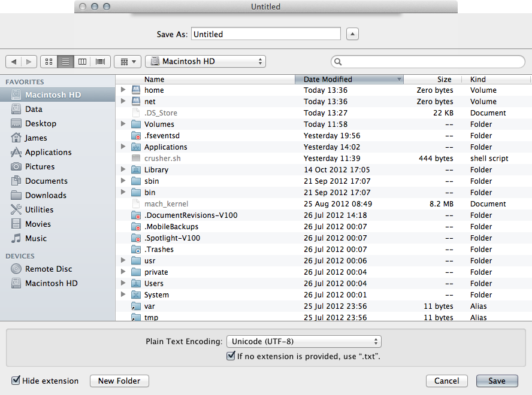Screen dimensions: 532x395
Task: Select the .MobileBackups folder row
Action: (x=324, y=226)
